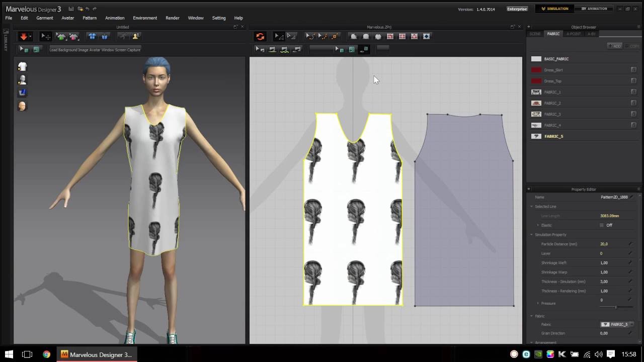This screenshot has height=362, width=644.
Task: Click the Windows Start button
Action: tap(9, 354)
